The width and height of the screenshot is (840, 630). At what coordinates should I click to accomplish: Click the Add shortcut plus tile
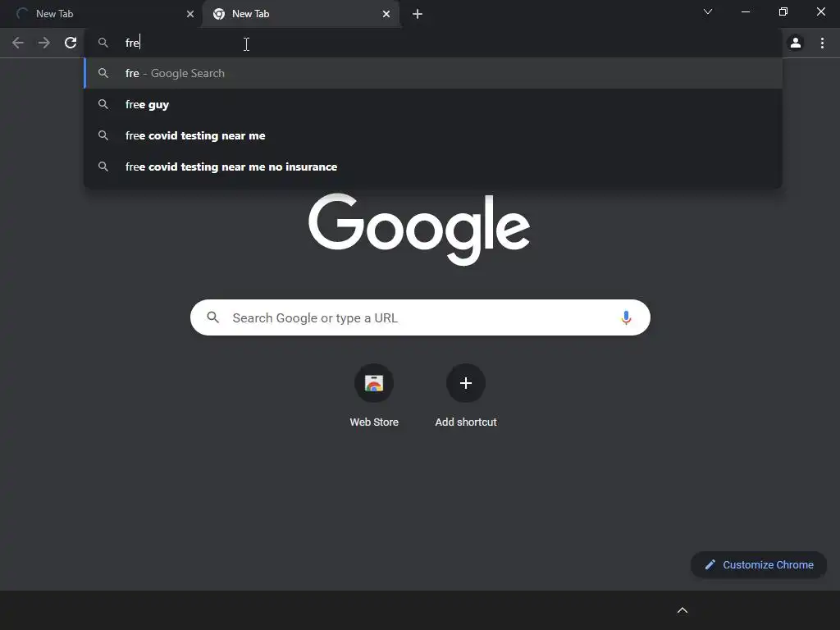click(466, 383)
